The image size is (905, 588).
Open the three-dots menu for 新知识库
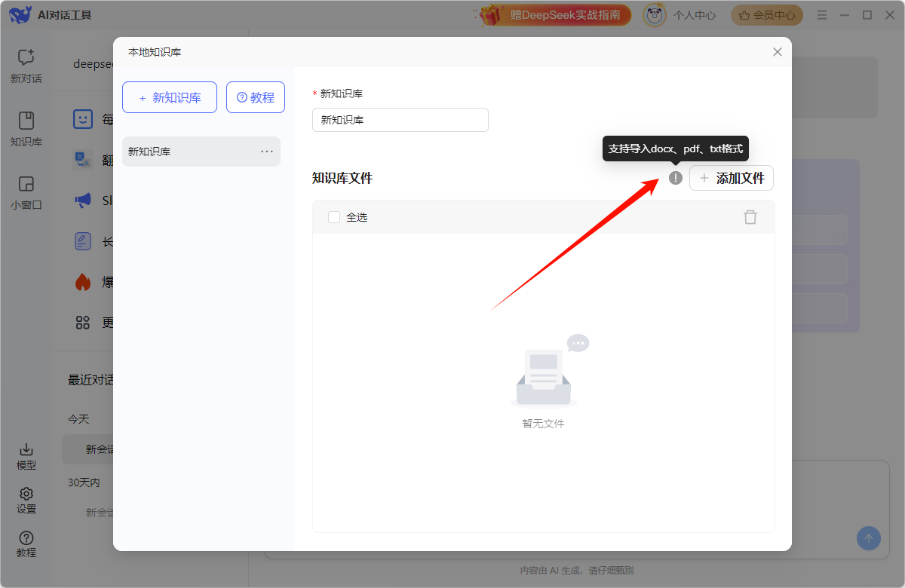pyautogui.click(x=267, y=152)
